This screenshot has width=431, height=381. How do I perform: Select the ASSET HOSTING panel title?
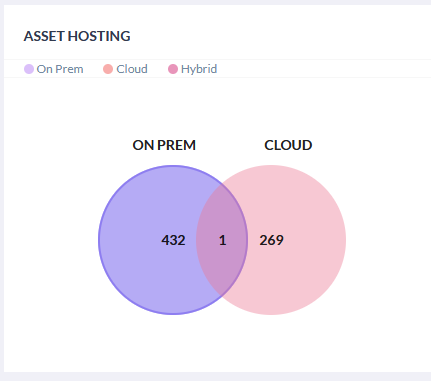tap(77, 36)
